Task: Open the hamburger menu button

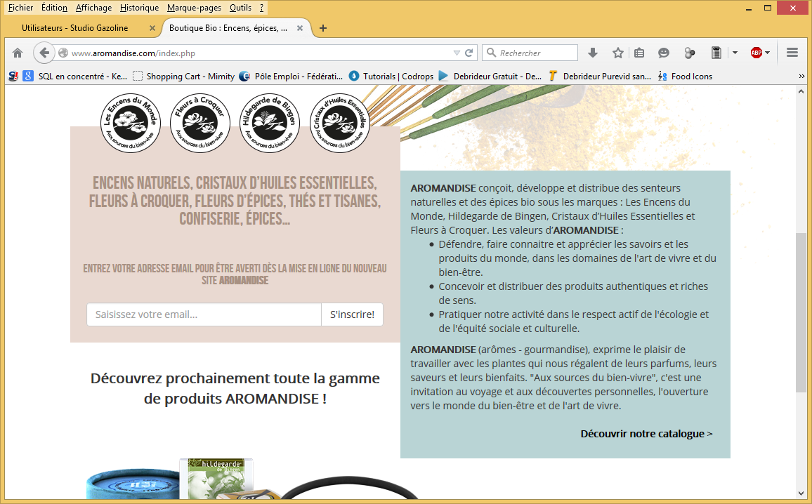Action: [792, 53]
